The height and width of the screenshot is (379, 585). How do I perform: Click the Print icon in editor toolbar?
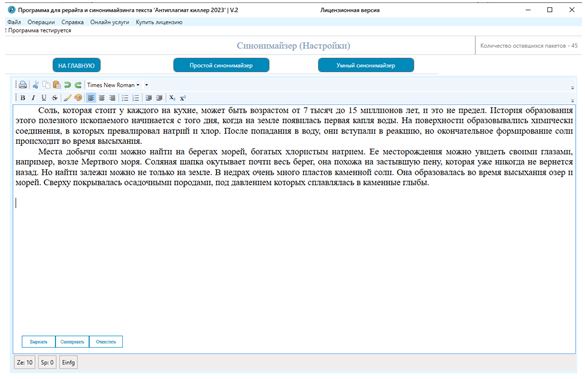pyautogui.click(x=23, y=85)
